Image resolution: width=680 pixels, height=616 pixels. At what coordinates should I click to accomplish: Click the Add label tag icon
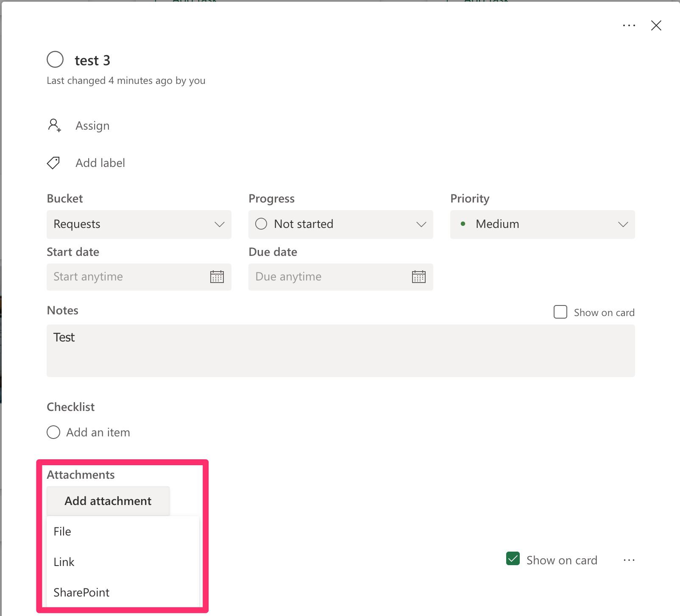53,163
